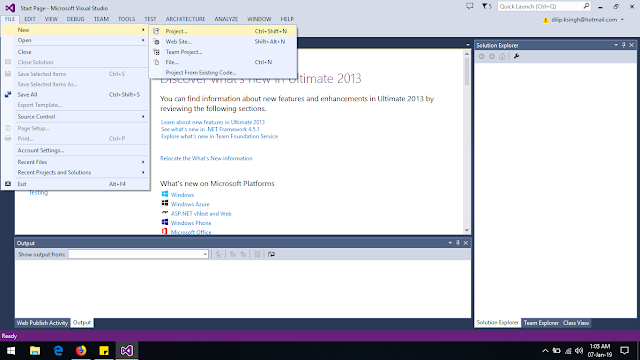The width and height of the screenshot is (640, 360).
Task: Open the DEBUG menu
Action: pyautogui.click(x=76, y=19)
